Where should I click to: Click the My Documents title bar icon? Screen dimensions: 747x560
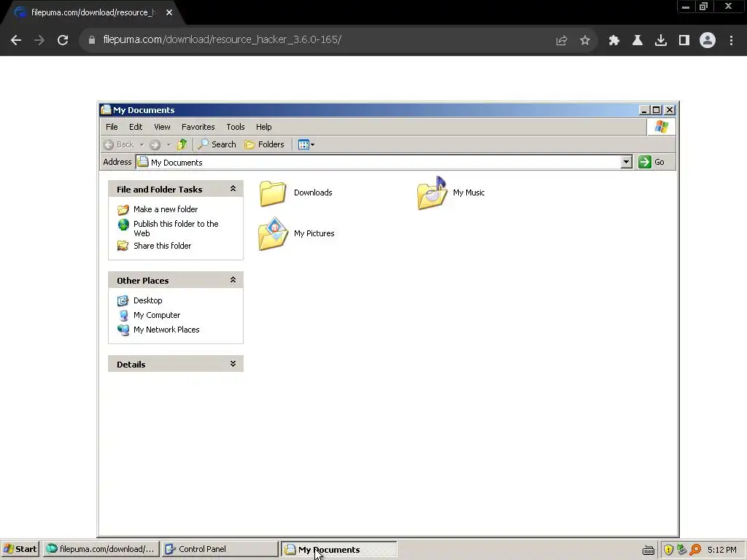[x=106, y=109]
